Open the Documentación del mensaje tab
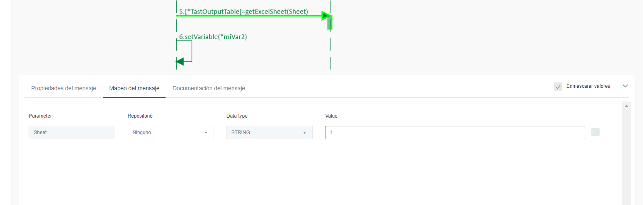The width and height of the screenshot is (644, 205). point(209,88)
